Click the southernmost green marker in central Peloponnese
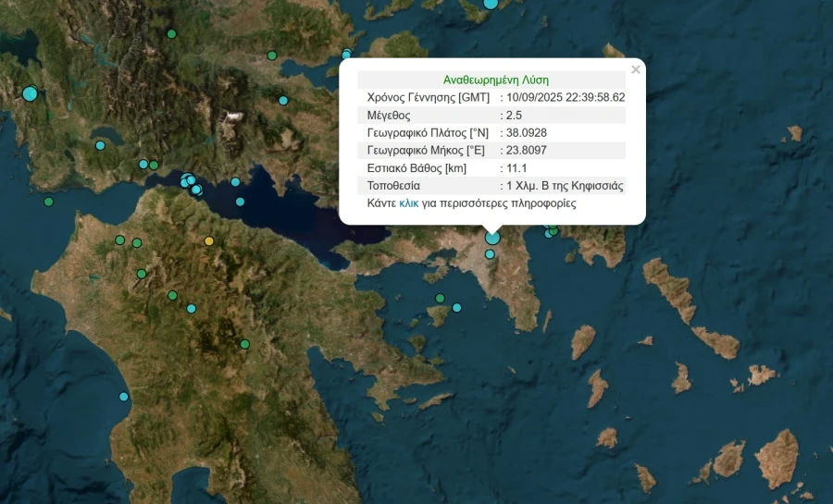This screenshot has width=833, height=504. (245, 344)
